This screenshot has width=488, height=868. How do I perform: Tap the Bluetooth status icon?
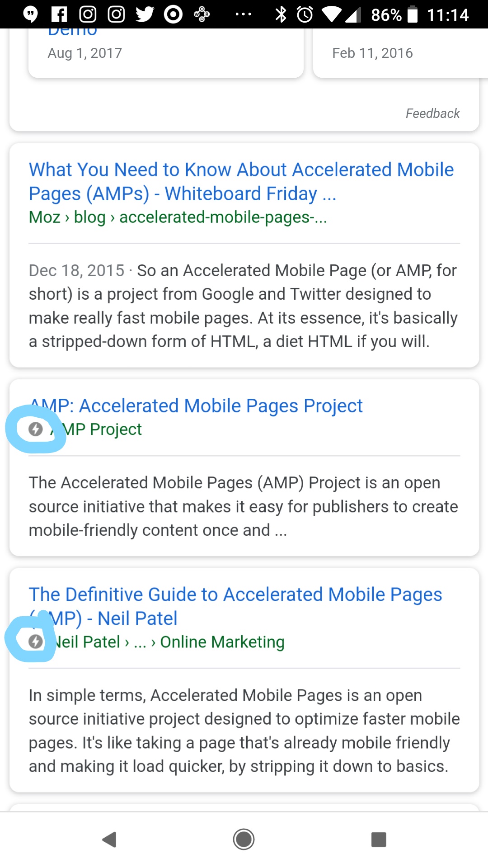(x=282, y=14)
